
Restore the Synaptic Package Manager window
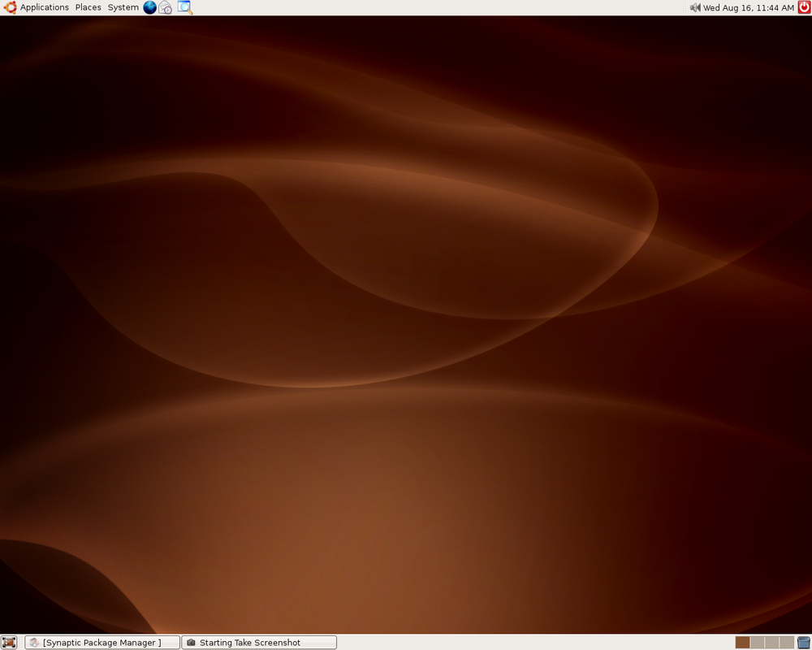pos(101,643)
